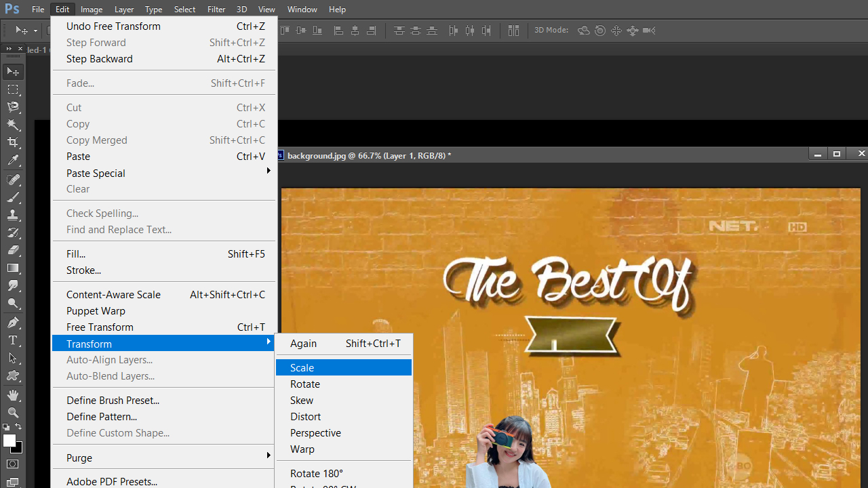Open the Filter menu
The height and width of the screenshot is (488, 868).
point(216,9)
